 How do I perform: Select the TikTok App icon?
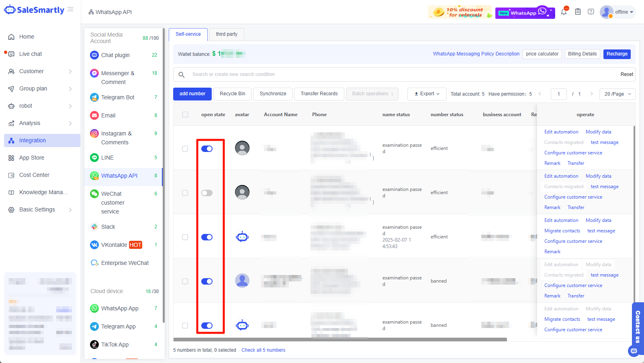pyautogui.click(x=94, y=344)
